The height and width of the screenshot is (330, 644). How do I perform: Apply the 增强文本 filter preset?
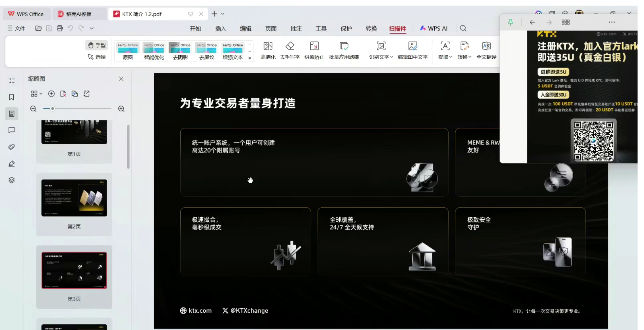click(233, 51)
